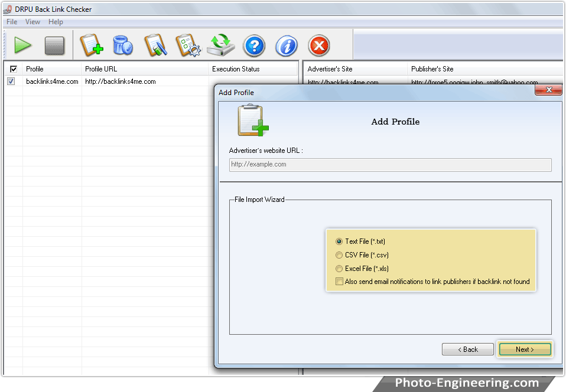Choose the Excel File (*.xls) option

click(362, 269)
